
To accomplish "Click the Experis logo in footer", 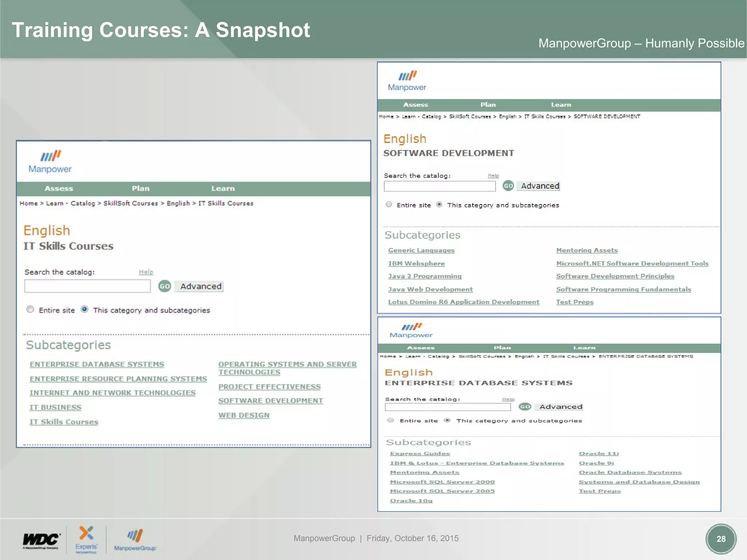I will pyautogui.click(x=86, y=540).
